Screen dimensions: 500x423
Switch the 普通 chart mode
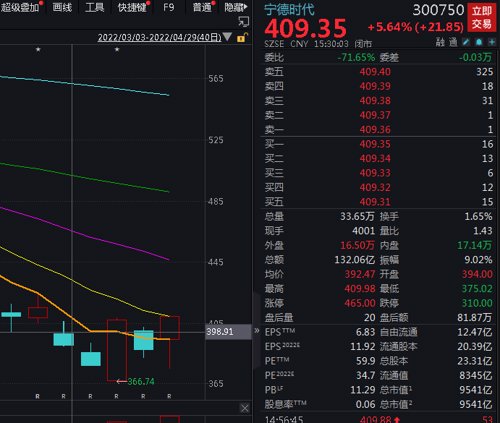pyautogui.click(x=202, y=7)
